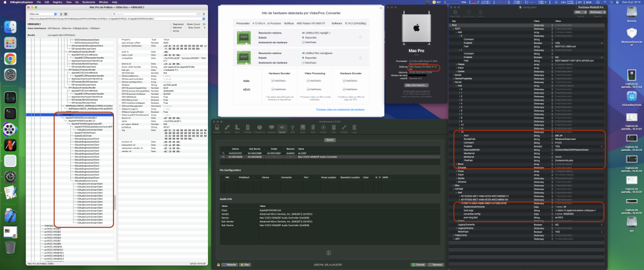
Task: Click Más información button in About This Mac
Action: 416,85
